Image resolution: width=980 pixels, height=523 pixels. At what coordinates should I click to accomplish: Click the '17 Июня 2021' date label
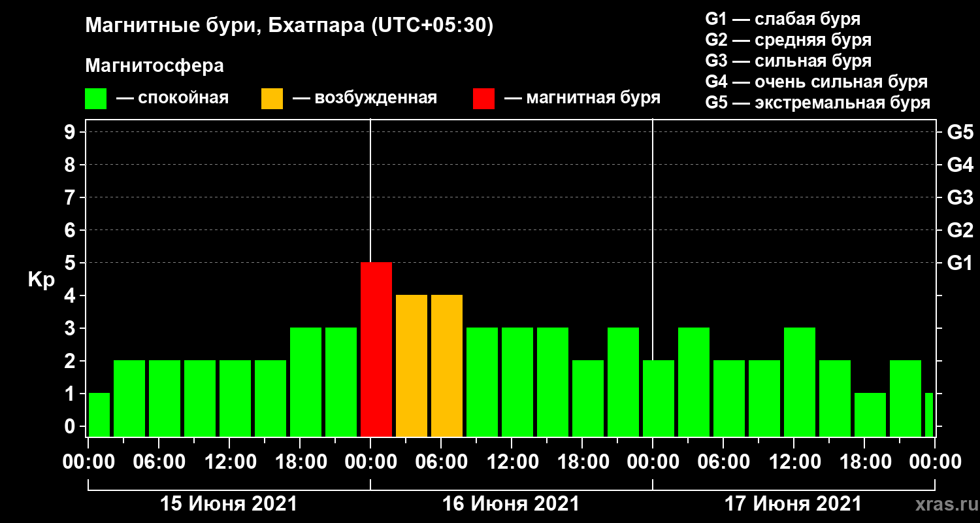click(793, 504)
